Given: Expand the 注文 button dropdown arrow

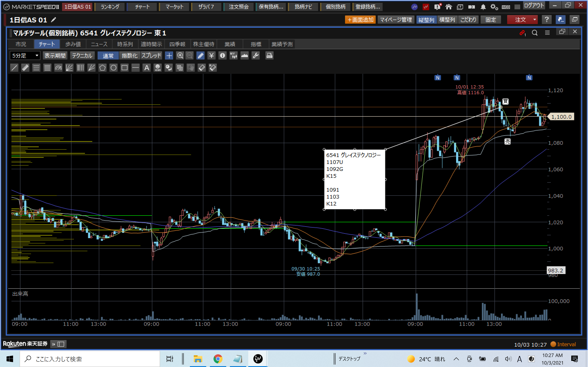Looking at the screenshot, I should point(535,20).
